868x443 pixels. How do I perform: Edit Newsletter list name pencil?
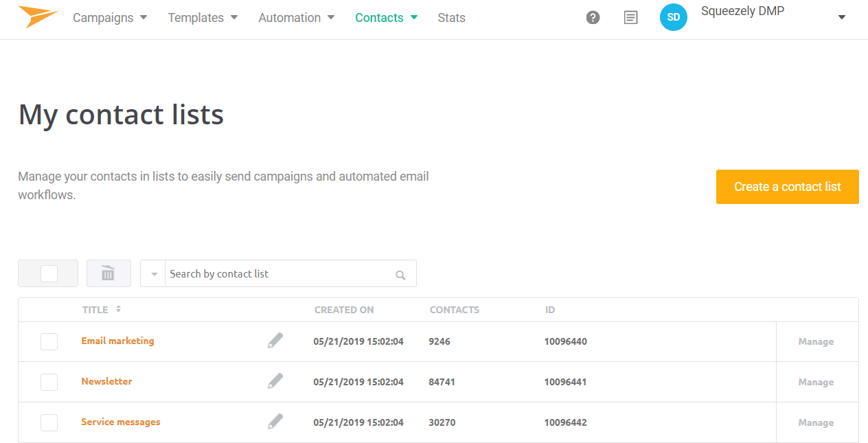click(x=275, y=380)
